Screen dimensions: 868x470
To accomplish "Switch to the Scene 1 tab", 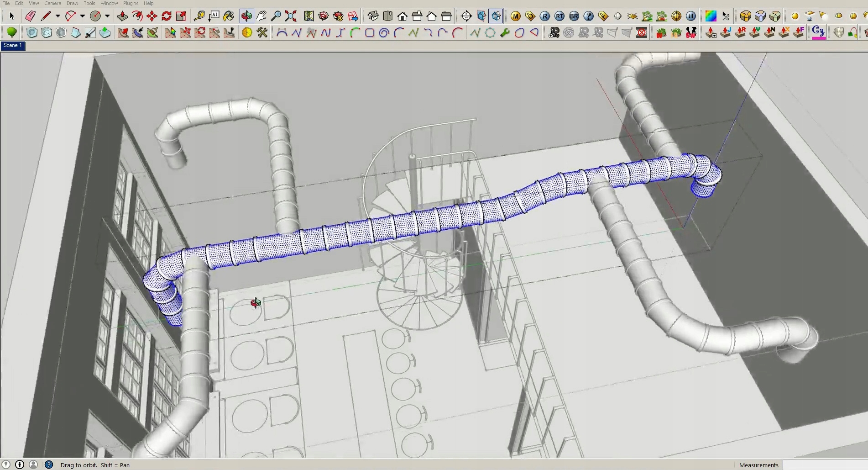I will 12,46.
